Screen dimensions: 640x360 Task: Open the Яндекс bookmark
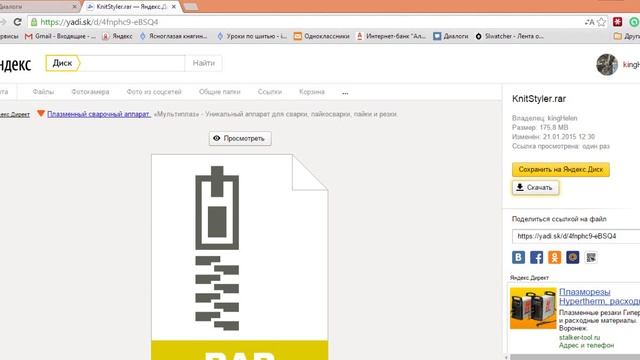(x=118, y=36)
